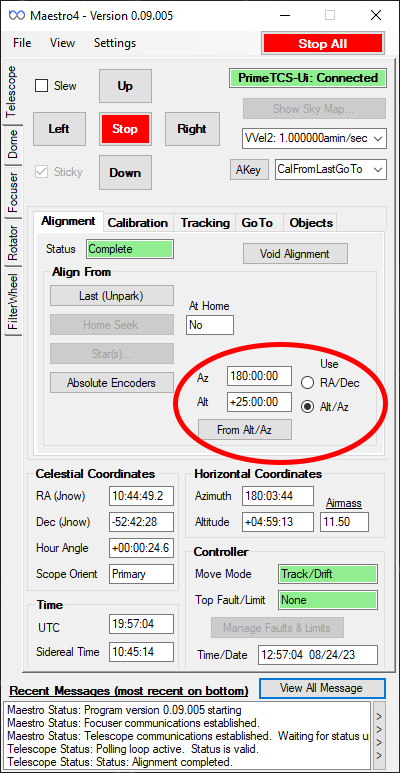Click the Right movement button
The width and height of the screenshot is (400, 773).
[192, 129]
